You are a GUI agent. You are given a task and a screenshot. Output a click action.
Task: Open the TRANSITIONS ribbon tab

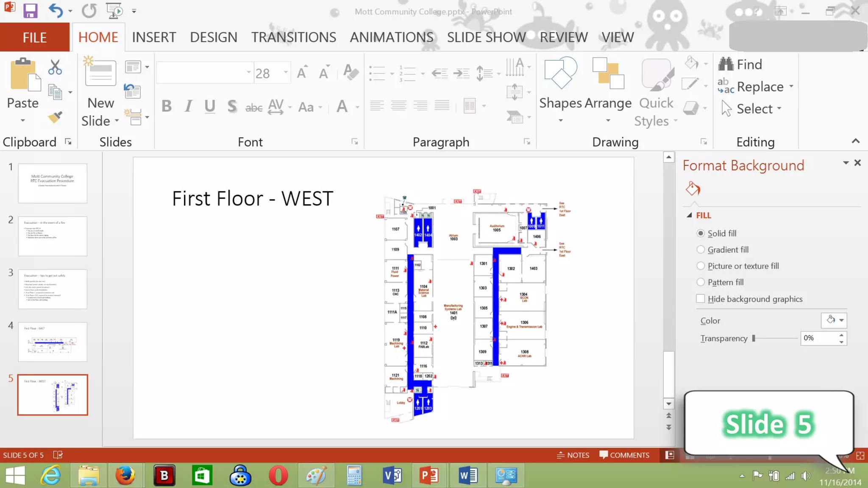tap(293, 37)
